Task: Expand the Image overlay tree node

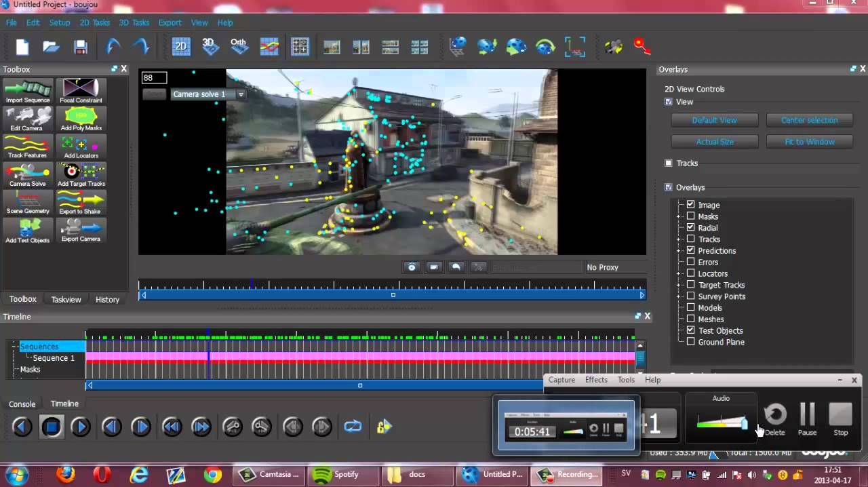Action: click(679, 205)
